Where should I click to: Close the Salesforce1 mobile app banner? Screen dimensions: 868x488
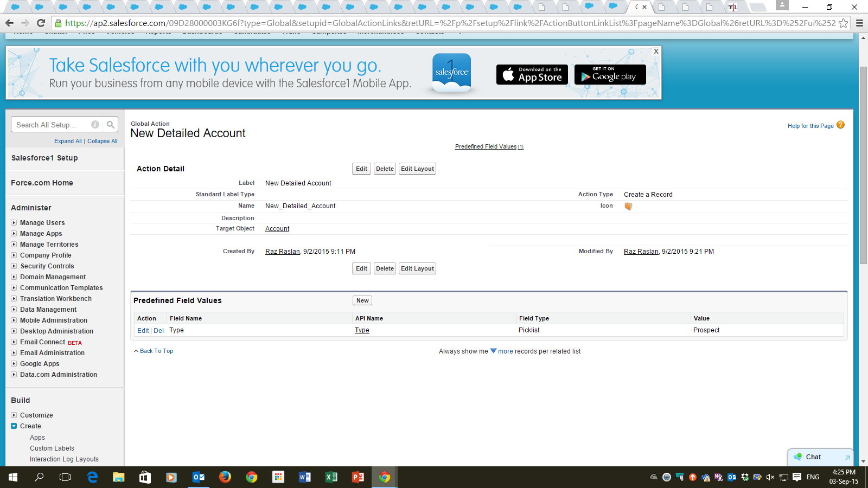(656, 51)
